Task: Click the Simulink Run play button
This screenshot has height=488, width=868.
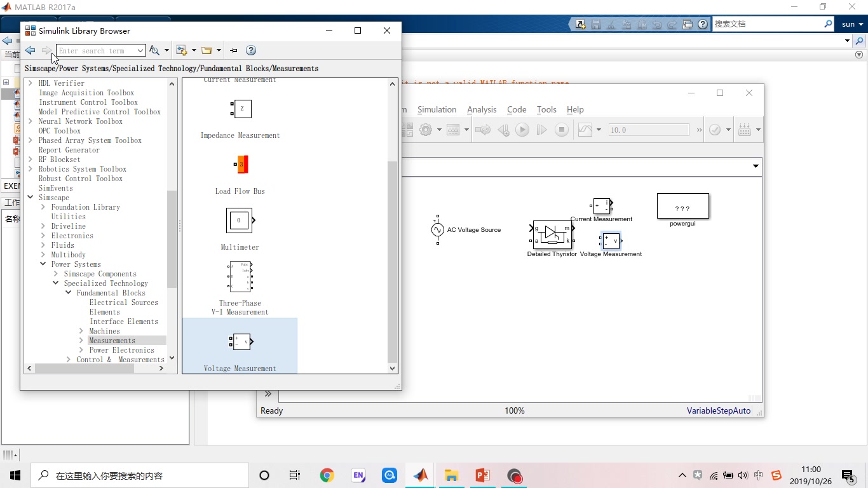Action: click(522, 130)
